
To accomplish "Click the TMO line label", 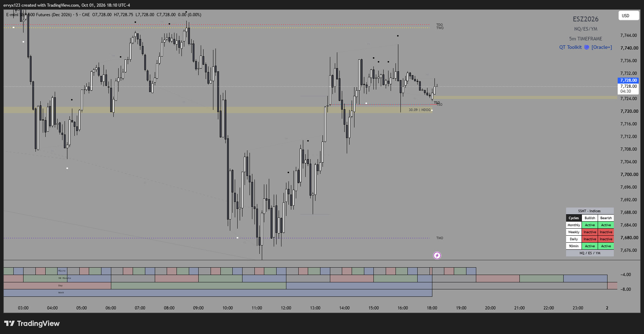I will 440,238.
